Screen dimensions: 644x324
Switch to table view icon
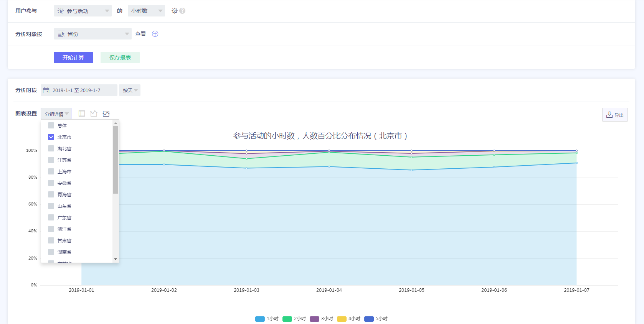(82, 113)
